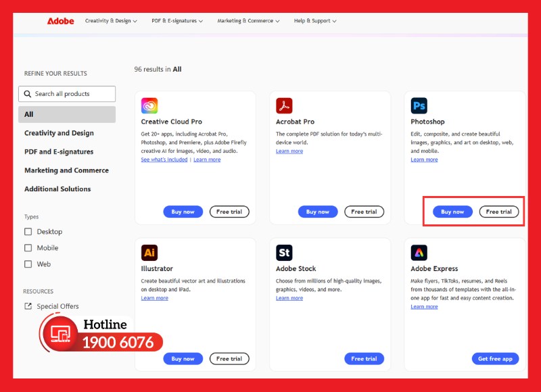This screenshot has height=392, width=541.
Task: Learn more about Acrobat Pro
Action: [289, 151]
